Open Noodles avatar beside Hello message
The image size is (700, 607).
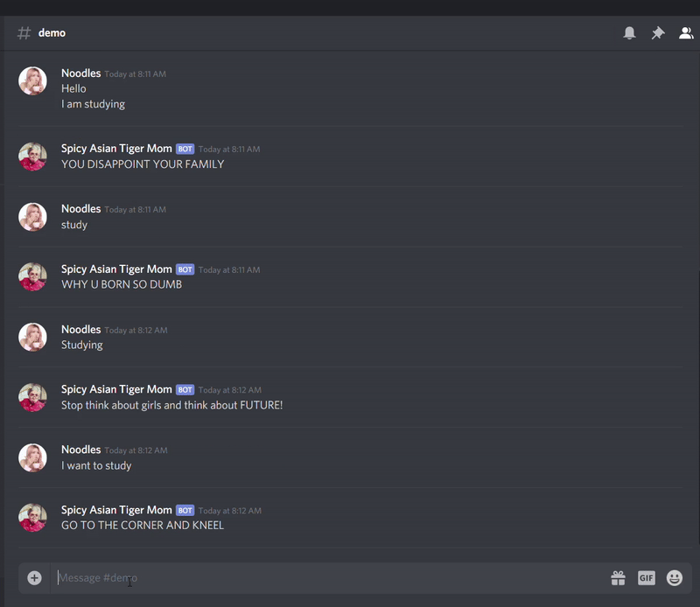point(32,80)
